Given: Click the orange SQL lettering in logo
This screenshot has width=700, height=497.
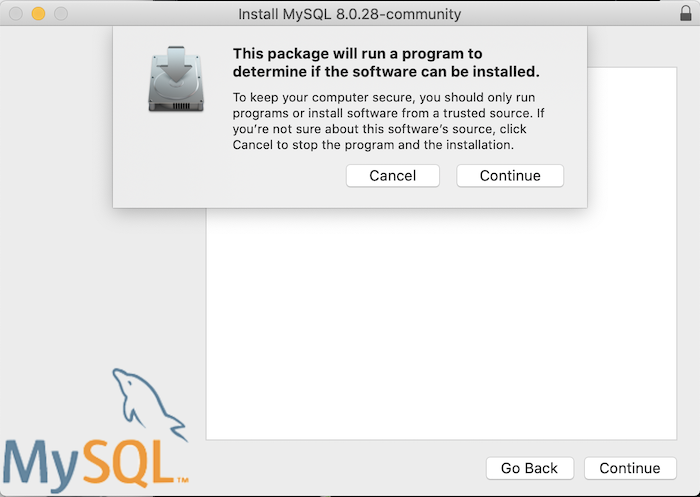Looking at the screenshot, I should 129,464.
